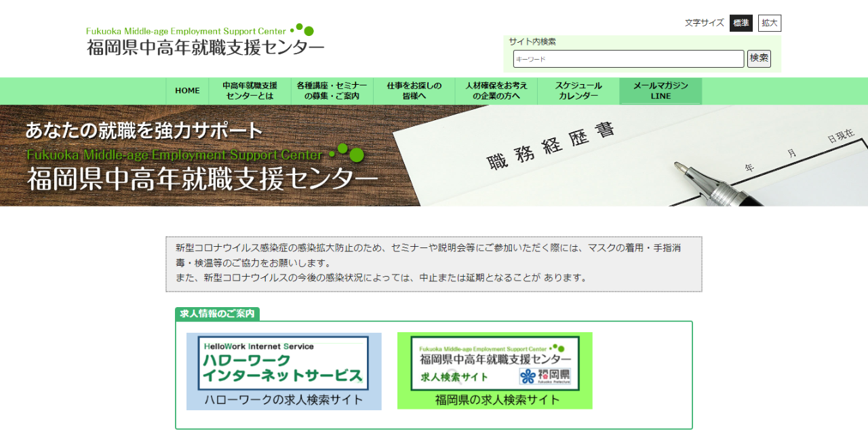Select 標準 font size button
This screenshot has height=440, width=868.
[x=741, y=23]
